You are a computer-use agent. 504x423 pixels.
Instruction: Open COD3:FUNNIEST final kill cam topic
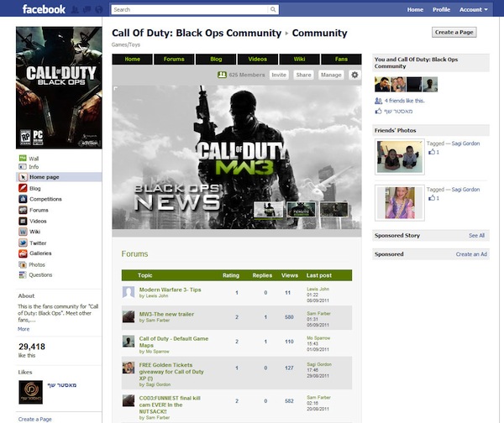click(x=170, y=405)
